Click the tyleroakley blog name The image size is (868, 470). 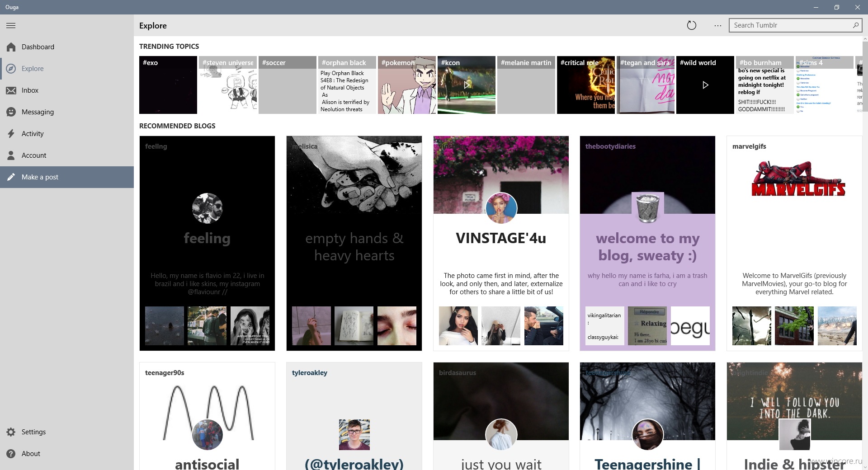click(x=309, y=373)
